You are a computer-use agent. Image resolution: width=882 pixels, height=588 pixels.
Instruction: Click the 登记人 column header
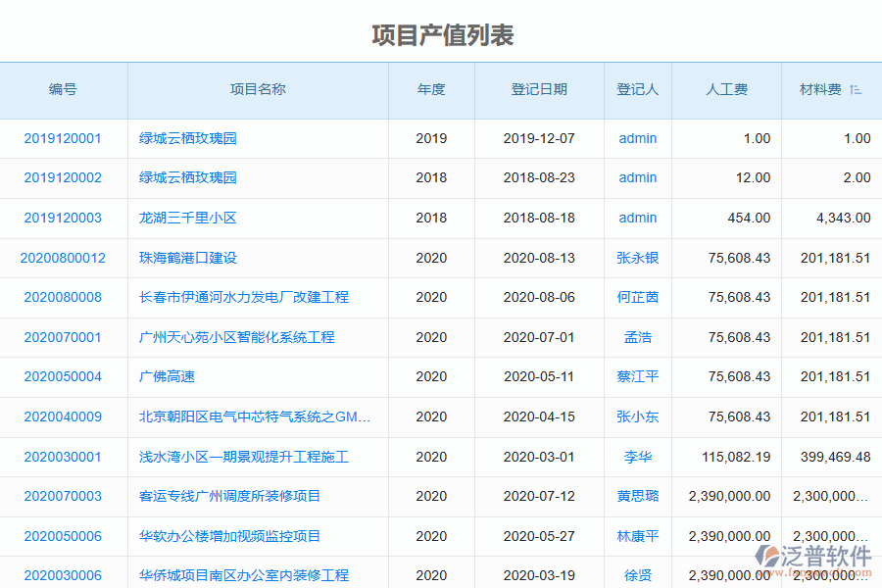(x=637, y=89)
